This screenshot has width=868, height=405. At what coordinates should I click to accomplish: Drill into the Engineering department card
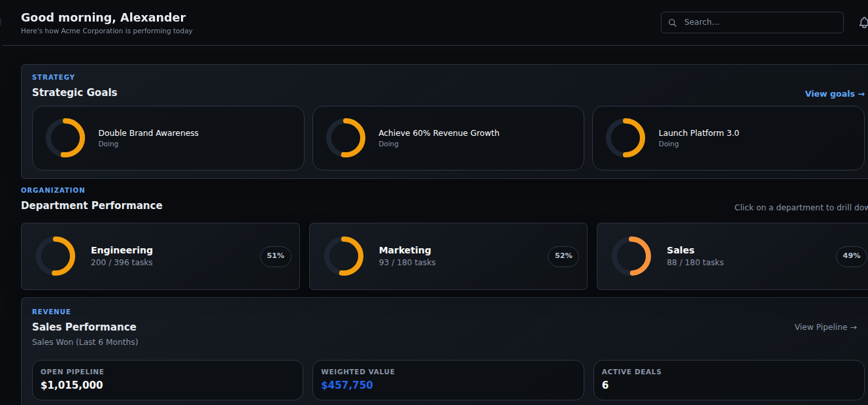click(160, 256)
